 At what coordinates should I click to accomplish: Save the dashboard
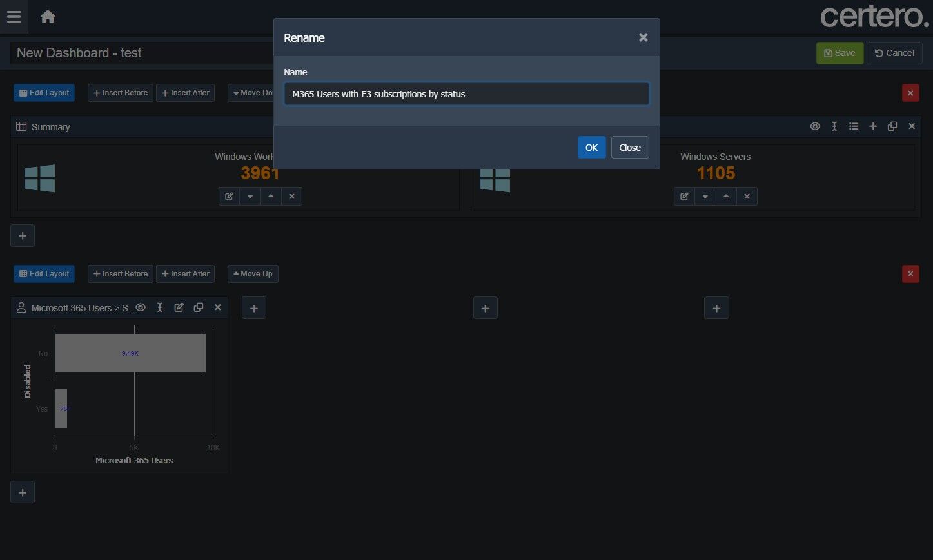pos(840,53)
